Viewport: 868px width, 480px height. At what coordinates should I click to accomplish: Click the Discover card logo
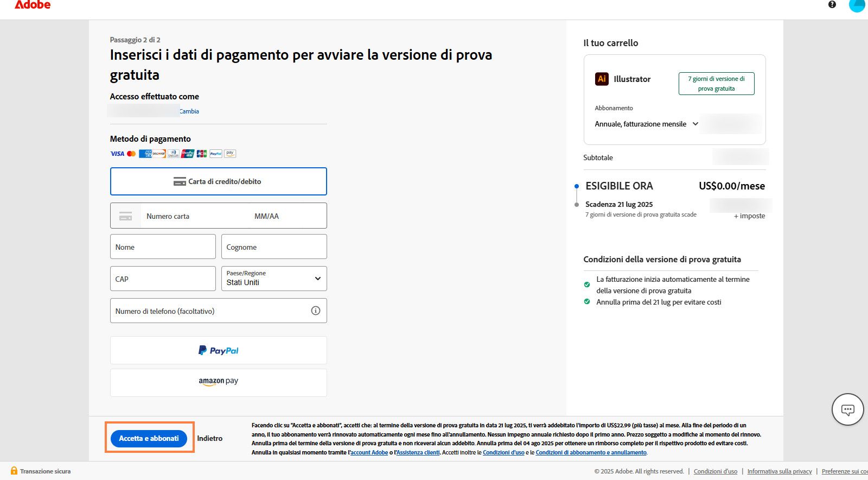click(159, 154)
